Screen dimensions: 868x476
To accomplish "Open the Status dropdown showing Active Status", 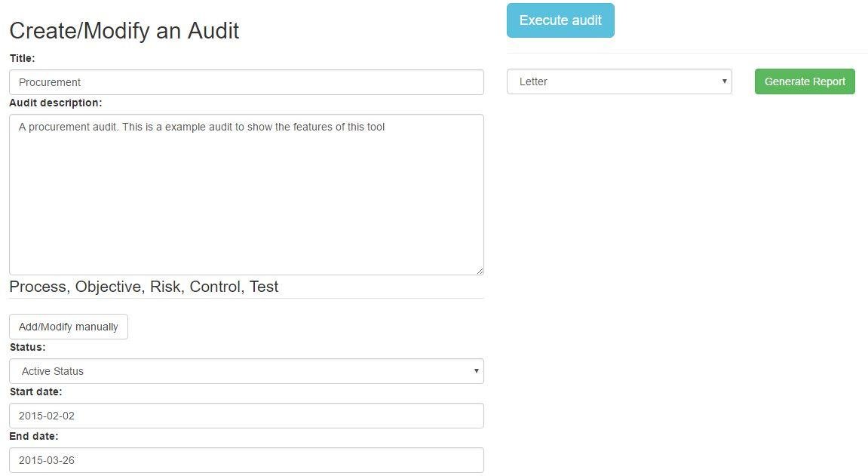I will pyautogui.click(x=246, y=370).
